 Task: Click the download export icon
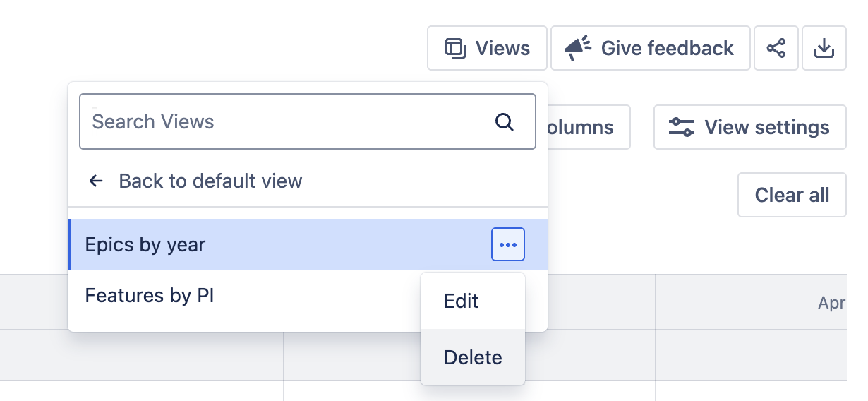tap(824, 48)
